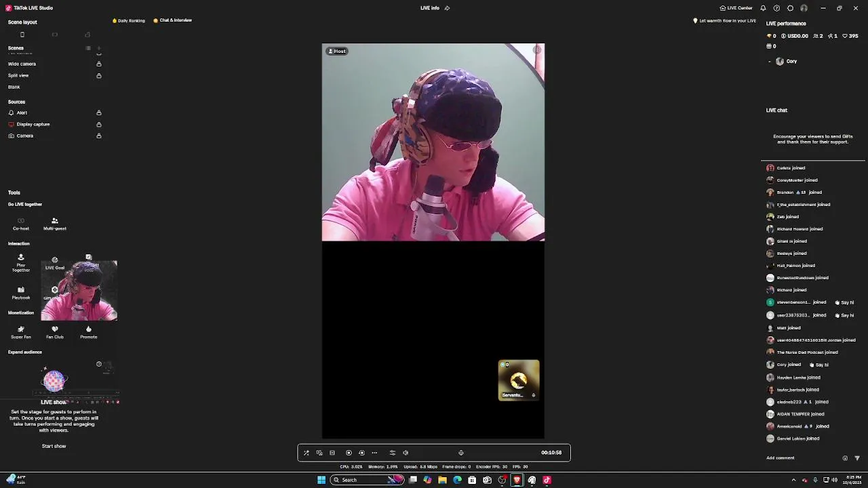Click the record button in control bar
Image resolution: width=868 pixels, height=488 pixels.
click(349, 453)
